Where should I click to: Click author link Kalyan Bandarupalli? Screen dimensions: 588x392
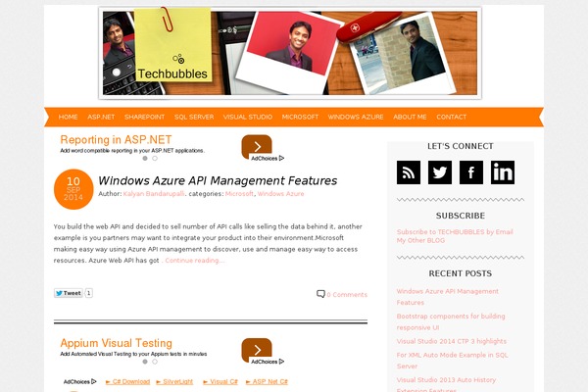tap(154, 194)
